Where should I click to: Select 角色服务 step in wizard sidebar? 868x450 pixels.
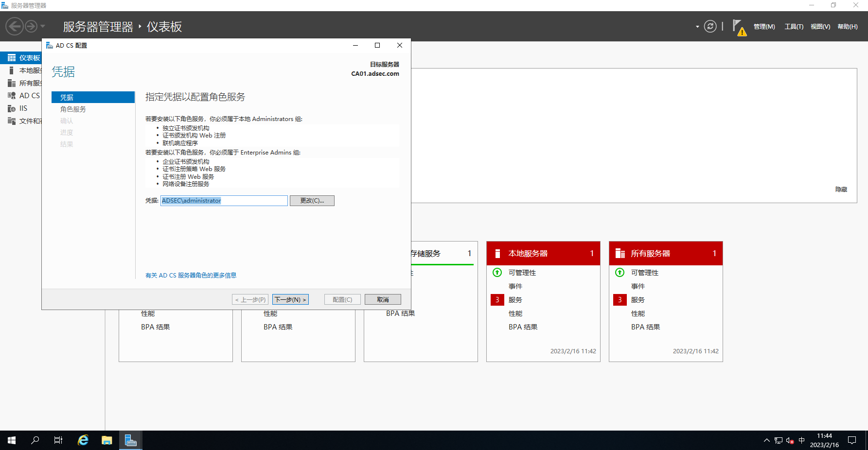[73, 109]
